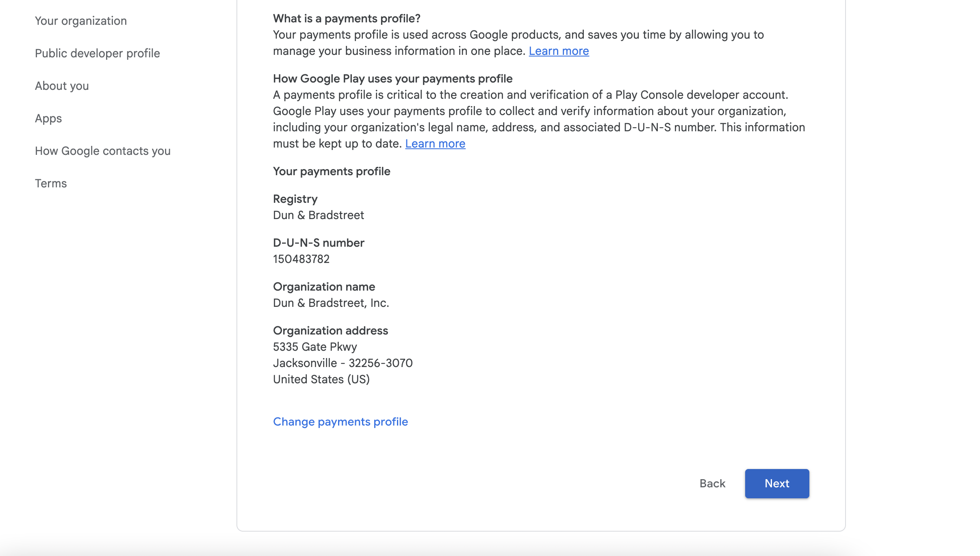980x556 pixels.
Task: Click 'How Google Play uses your payments profile' heading
Action: click(392, 79)
